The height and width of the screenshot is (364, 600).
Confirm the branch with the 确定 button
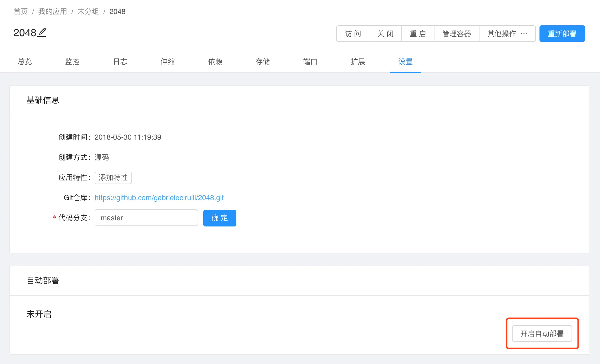(x=220, y=218)
